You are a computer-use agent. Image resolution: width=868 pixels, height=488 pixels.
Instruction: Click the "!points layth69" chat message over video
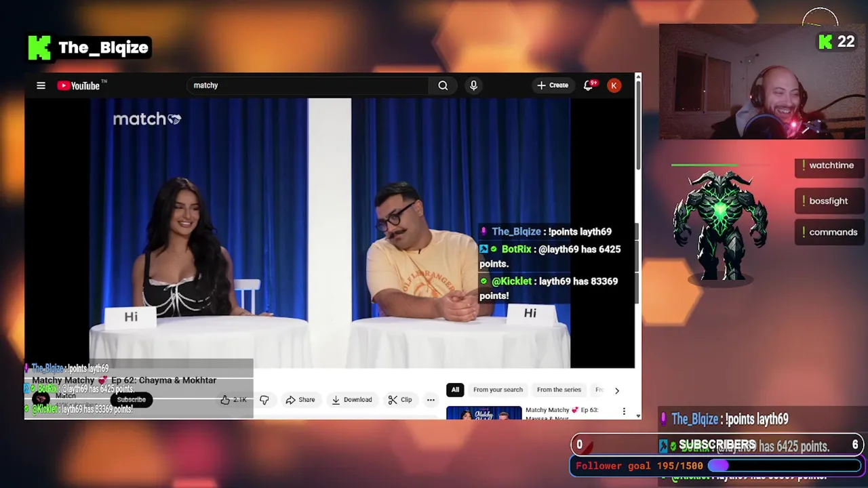point(547,232)
